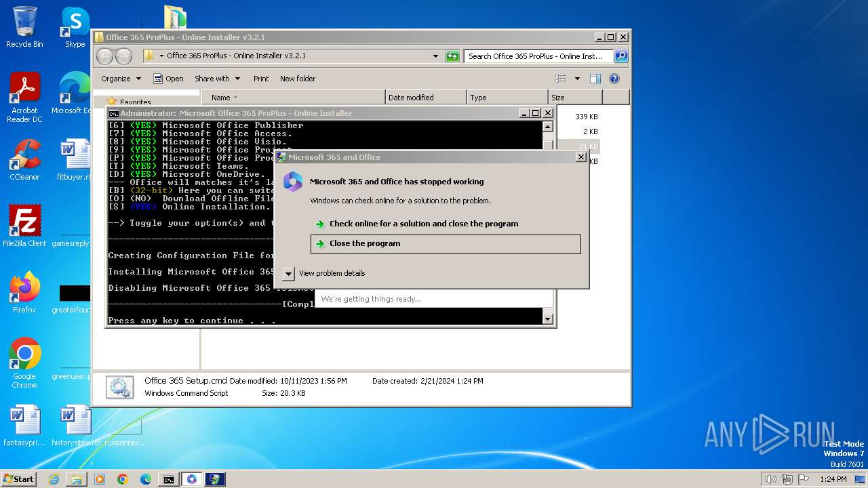Open fantasypri document on desktop

pyautogui.click(x=24, y=426)
